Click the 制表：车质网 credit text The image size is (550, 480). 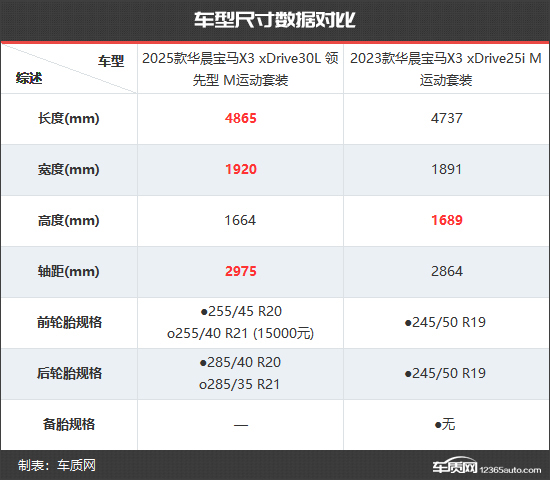(x=57, y=466)
